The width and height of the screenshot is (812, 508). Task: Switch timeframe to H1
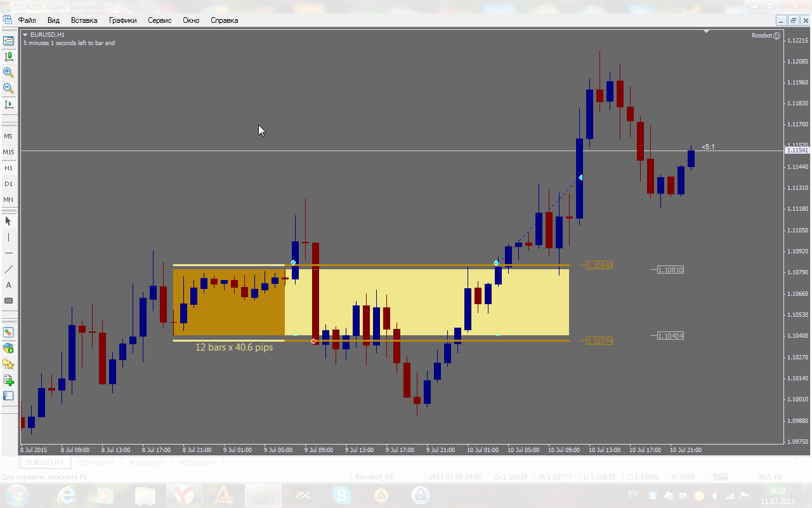(x=8, y=168)
